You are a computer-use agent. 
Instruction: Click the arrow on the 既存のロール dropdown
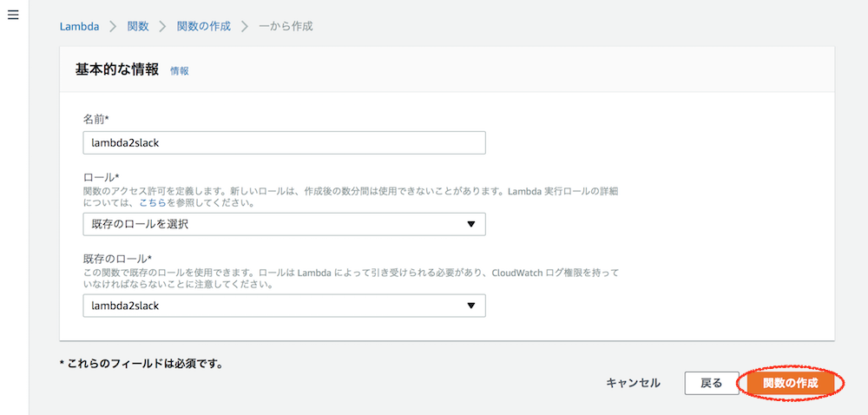click(x=471, y=306)
